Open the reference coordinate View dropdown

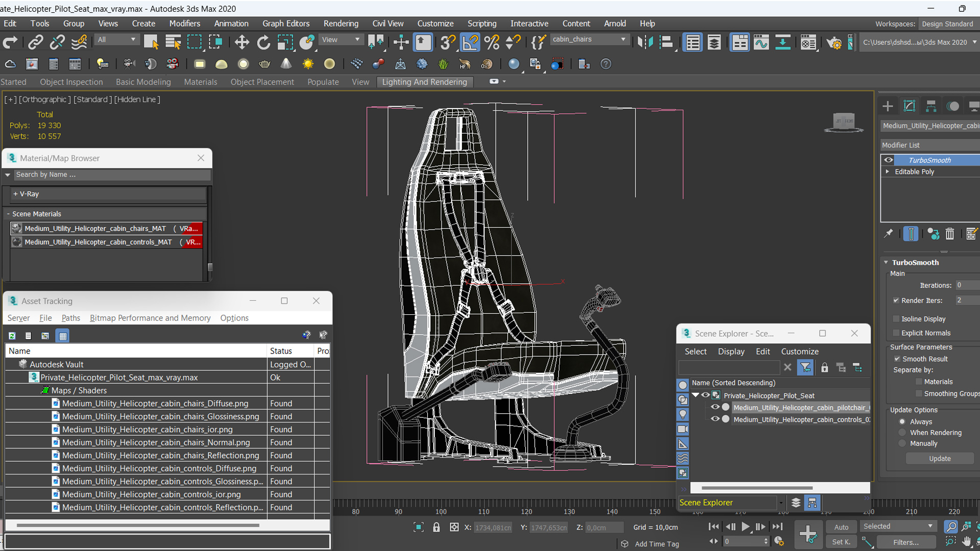coord(340,40)
